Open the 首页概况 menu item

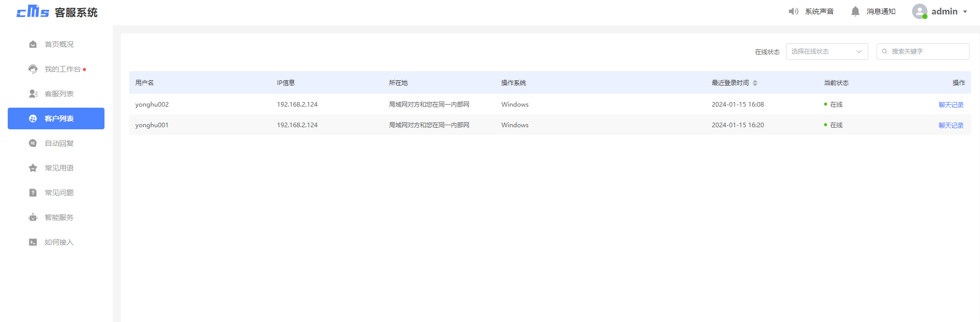click(56, 44)
